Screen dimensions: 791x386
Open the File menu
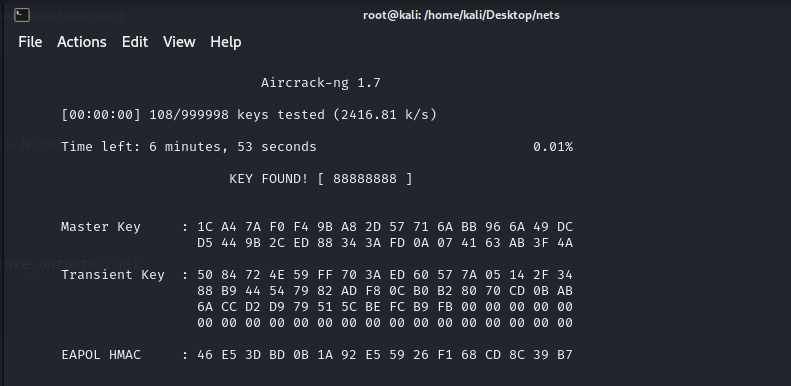(x=30, y=42)
